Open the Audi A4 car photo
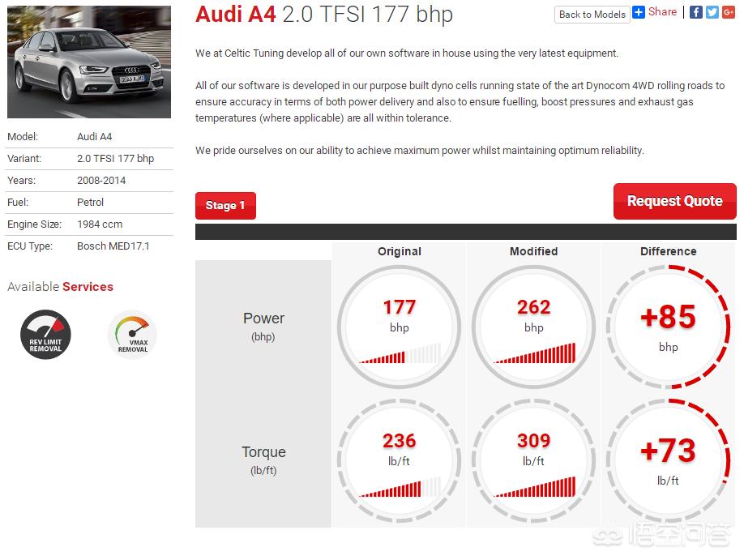The image size is (744, 560). pos(89,62)
